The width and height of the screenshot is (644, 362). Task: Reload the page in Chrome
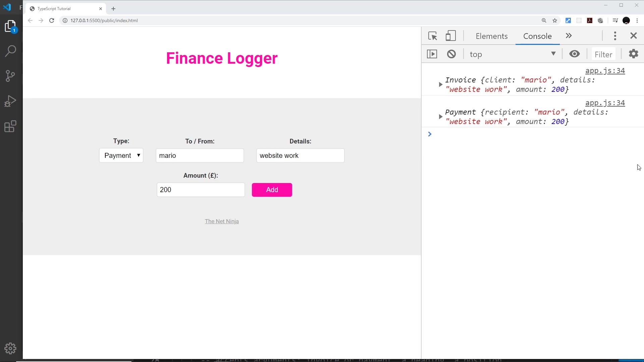[52, 20]
